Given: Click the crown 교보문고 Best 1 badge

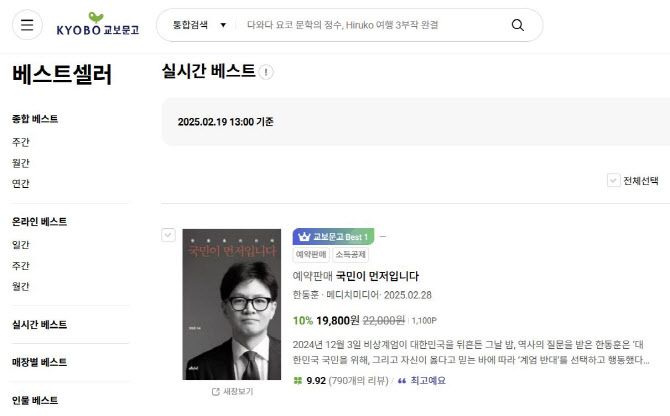Looking at the screenshot, I should [333, 236].
